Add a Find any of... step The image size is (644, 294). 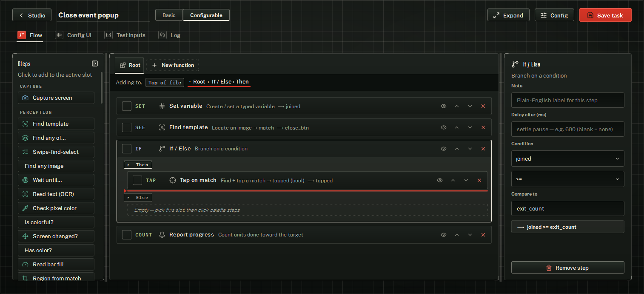[x=56, y=138]
